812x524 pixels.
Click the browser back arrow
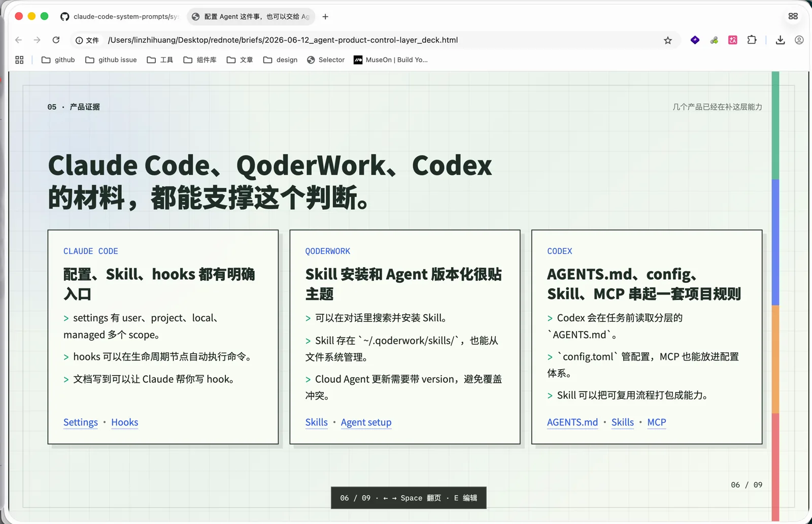pyautogui.click(x=19, y=40)
